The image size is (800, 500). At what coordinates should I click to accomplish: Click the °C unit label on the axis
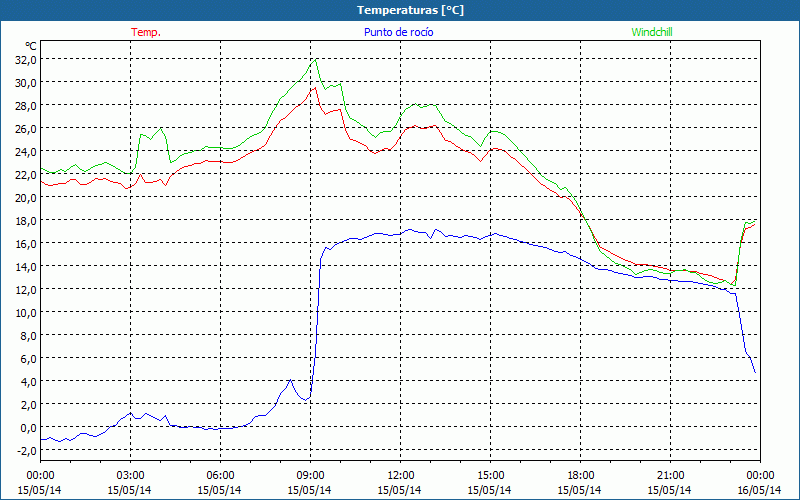(31, 46)
